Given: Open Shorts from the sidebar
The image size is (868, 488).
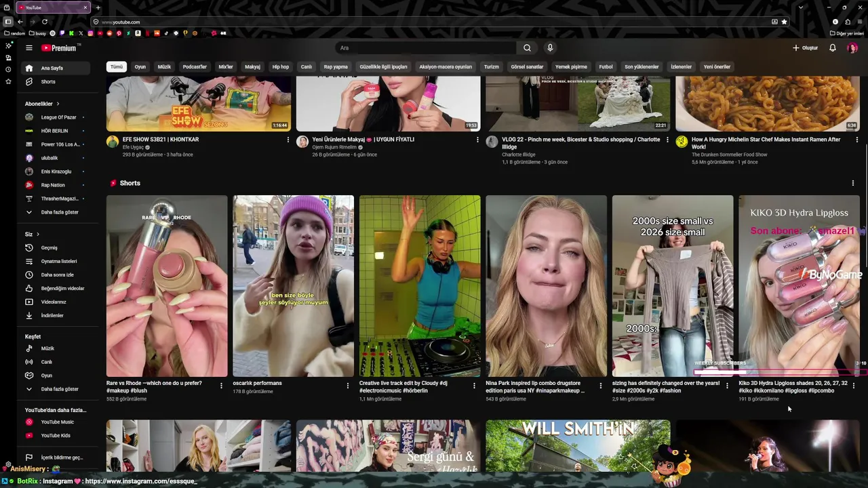Looking at the screenshot, I should click(x=57, y=82).
